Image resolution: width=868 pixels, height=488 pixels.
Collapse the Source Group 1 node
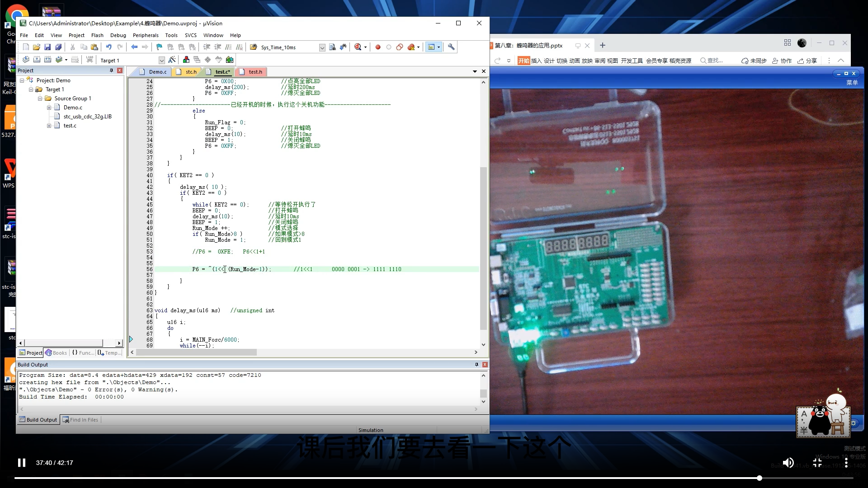click(x=40, y=99)
